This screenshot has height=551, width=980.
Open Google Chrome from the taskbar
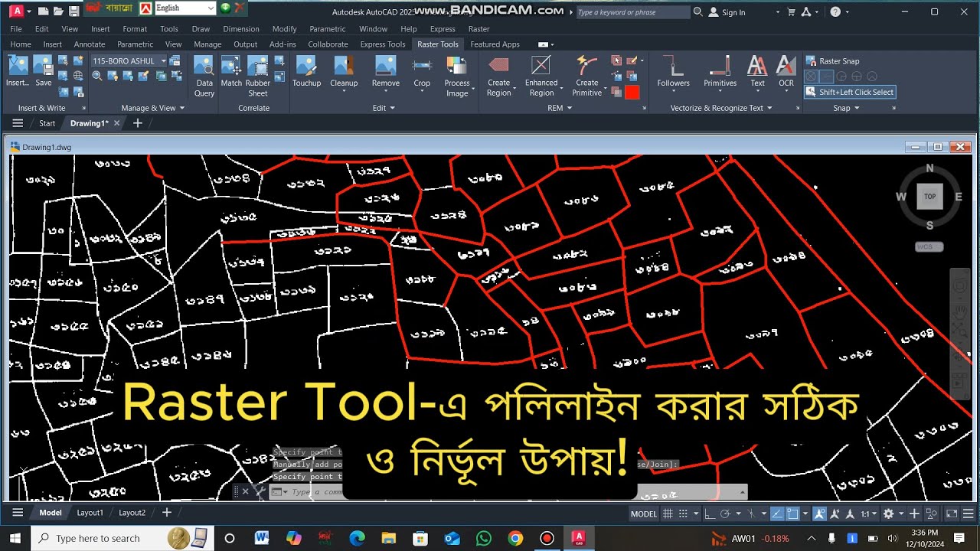pyautogui.click(x=515, y=538)
